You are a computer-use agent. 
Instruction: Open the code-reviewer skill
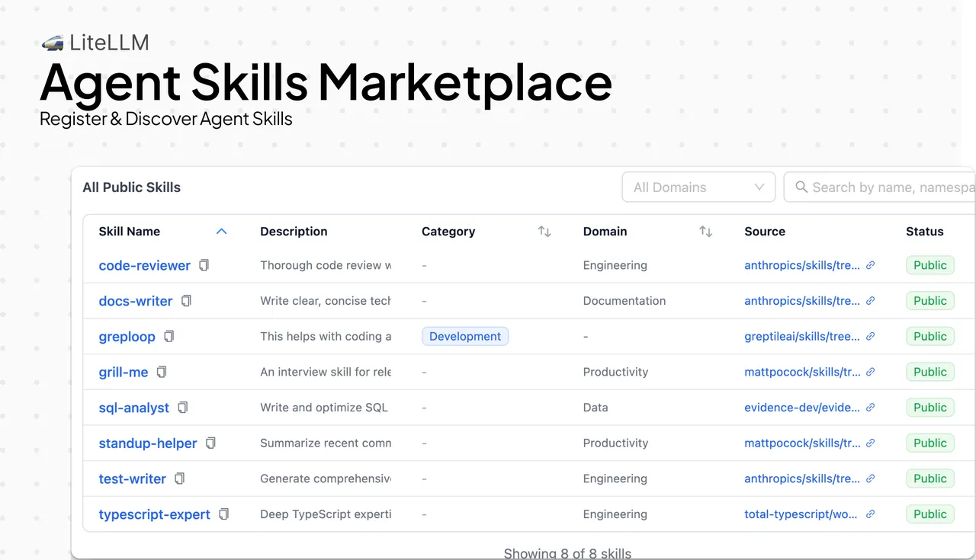click(x=145, y=265)
